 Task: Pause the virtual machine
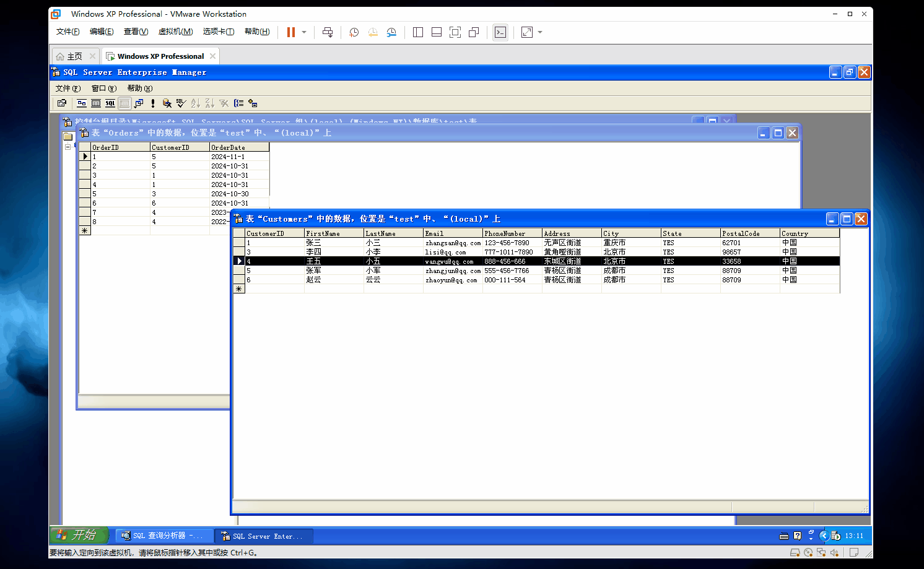(290, 32)
